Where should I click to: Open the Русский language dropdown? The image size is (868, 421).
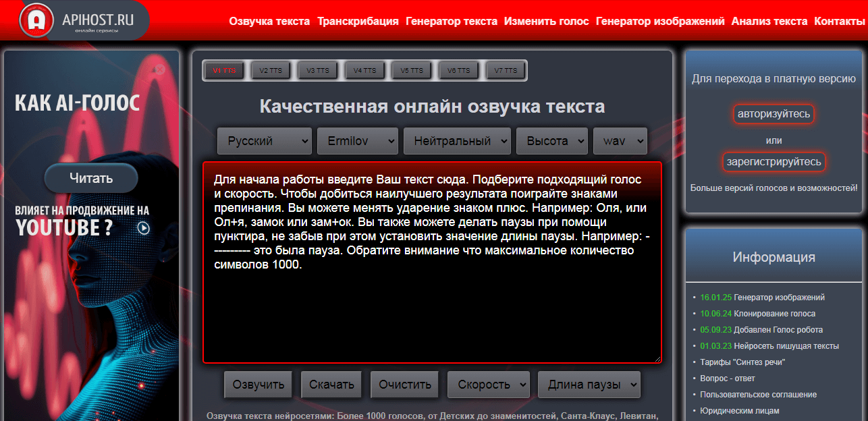[265, 141]
